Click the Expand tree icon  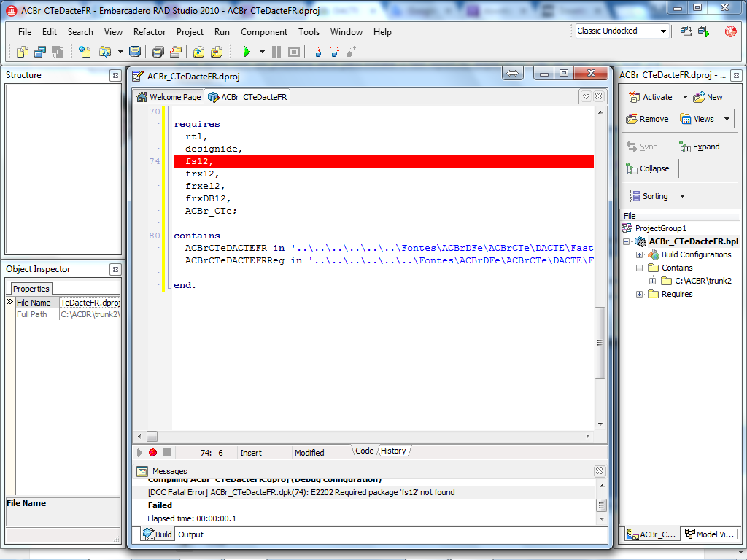(x=685, y=147)
